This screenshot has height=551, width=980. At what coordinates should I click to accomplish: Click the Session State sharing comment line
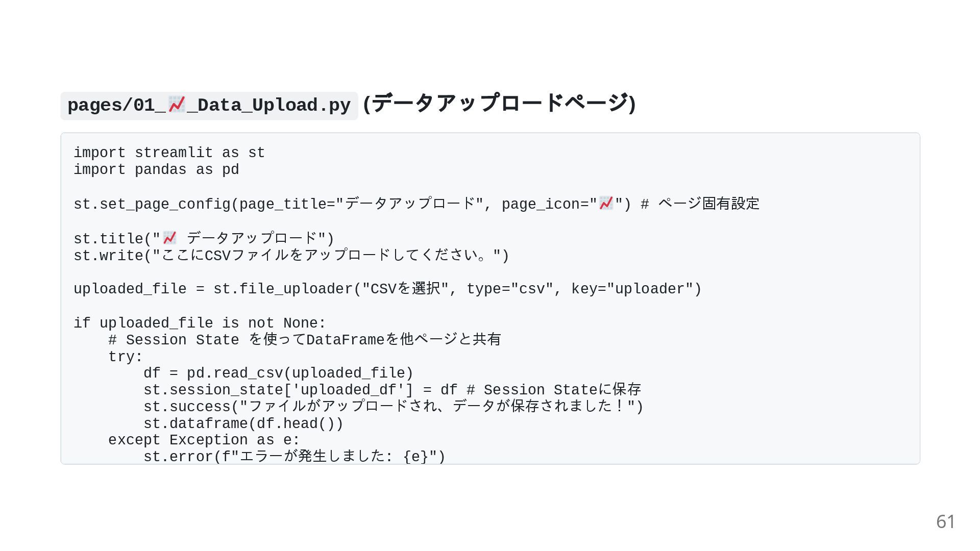point(305,340)
